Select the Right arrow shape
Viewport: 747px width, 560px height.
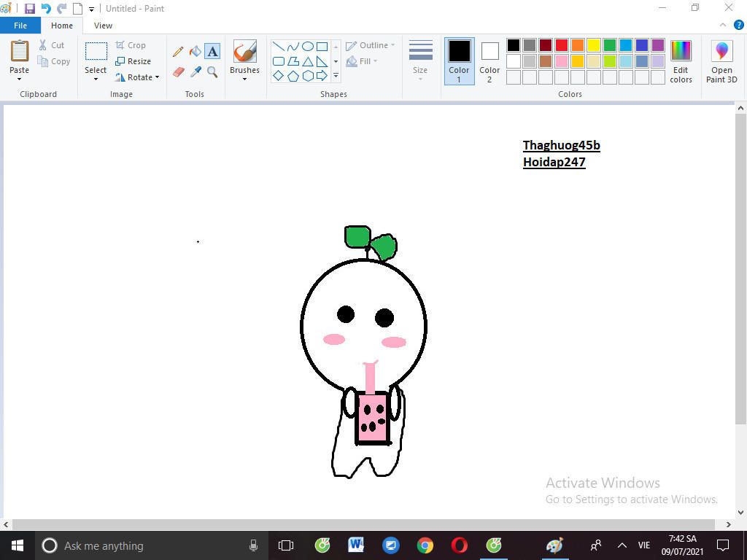(x=322, y=76)
